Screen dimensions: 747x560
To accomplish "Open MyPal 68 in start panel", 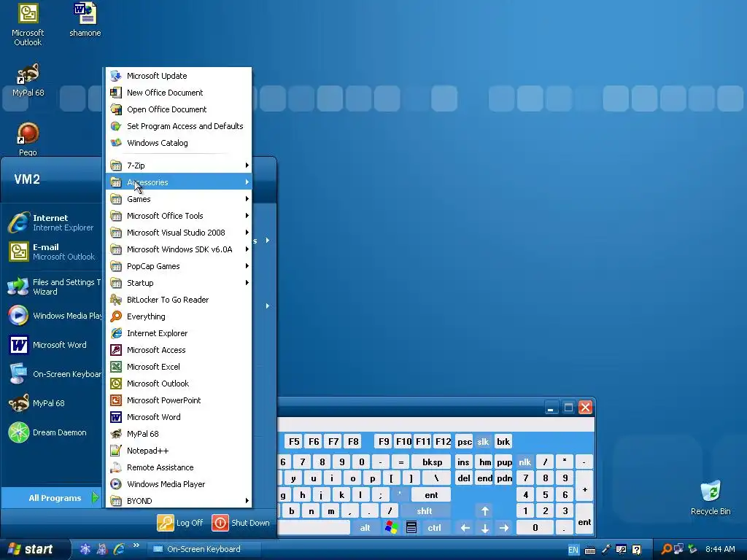I will [53, 403].
